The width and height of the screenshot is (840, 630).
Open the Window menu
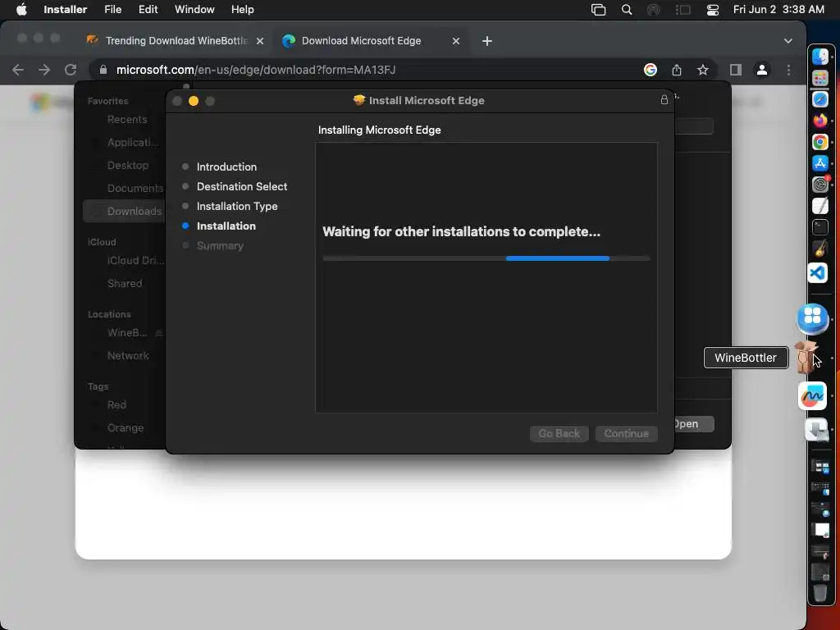pyautogui.click(x=194, y=10)
